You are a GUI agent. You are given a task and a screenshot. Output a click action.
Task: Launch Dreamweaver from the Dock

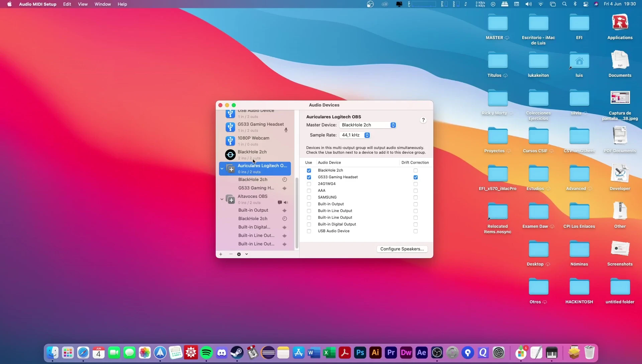(406, 353)
